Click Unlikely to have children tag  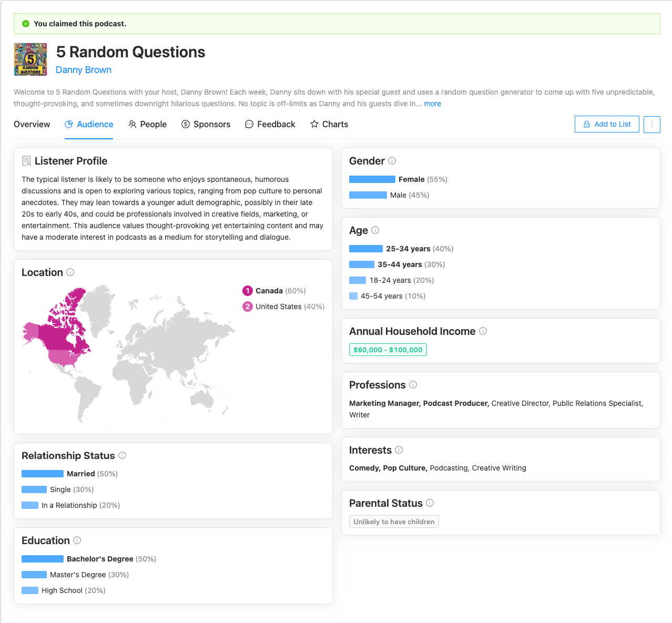tap(394, 522)
